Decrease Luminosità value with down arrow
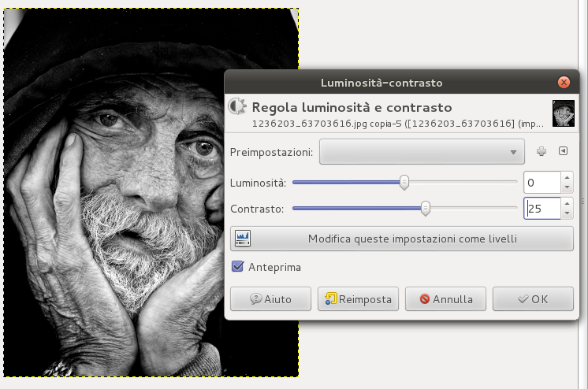 pyautogui.click(x=567, y=187)
